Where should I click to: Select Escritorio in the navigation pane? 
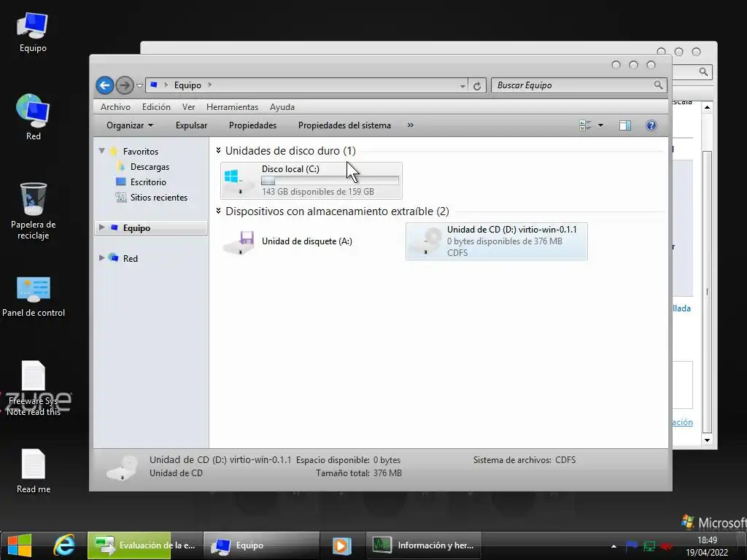(148, 182)
